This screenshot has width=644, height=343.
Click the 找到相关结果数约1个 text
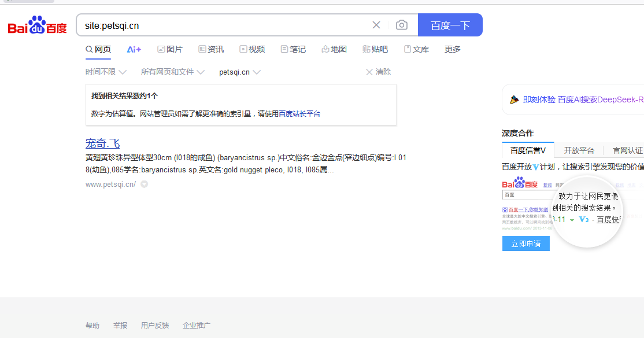(x=124, y=95)
